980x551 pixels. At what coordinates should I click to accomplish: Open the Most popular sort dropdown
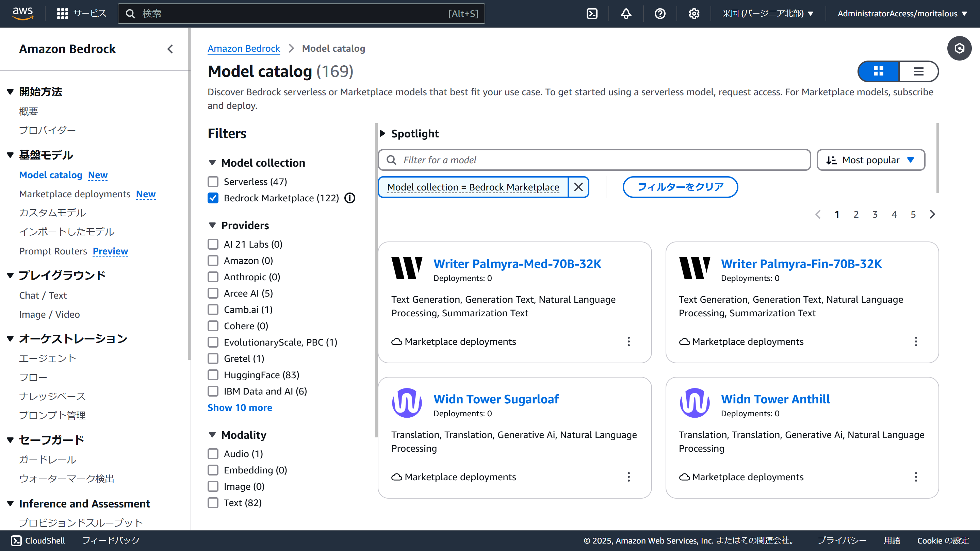point(870,160)
